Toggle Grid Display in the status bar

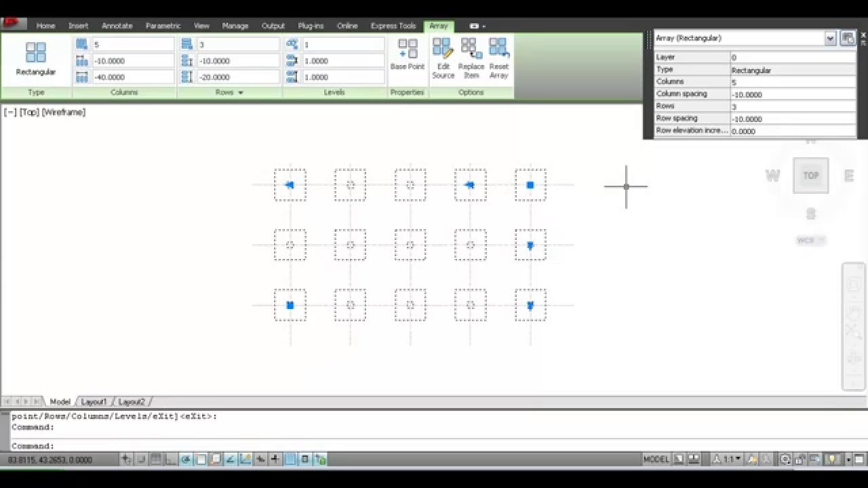click(x=156, y=459)
